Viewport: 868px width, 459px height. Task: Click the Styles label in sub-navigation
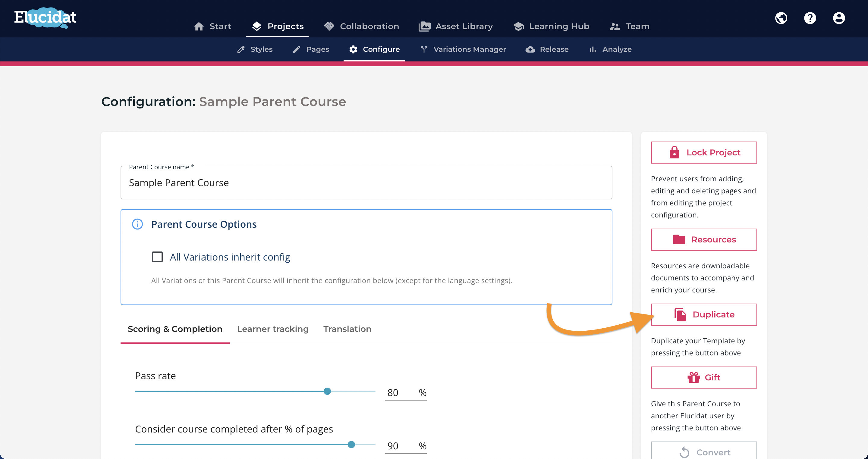coord(262,49)
